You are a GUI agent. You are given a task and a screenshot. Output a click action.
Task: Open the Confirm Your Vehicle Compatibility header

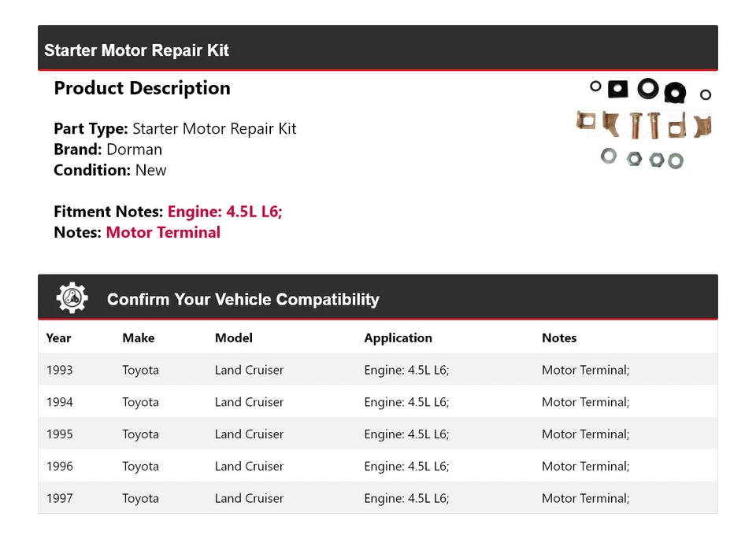(243, 299)
